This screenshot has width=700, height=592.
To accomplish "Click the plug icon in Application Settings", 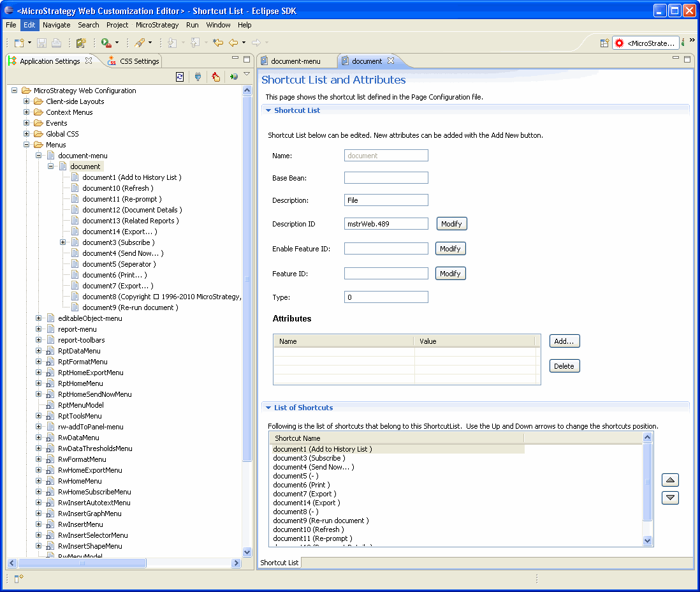I will click(198, 77).
